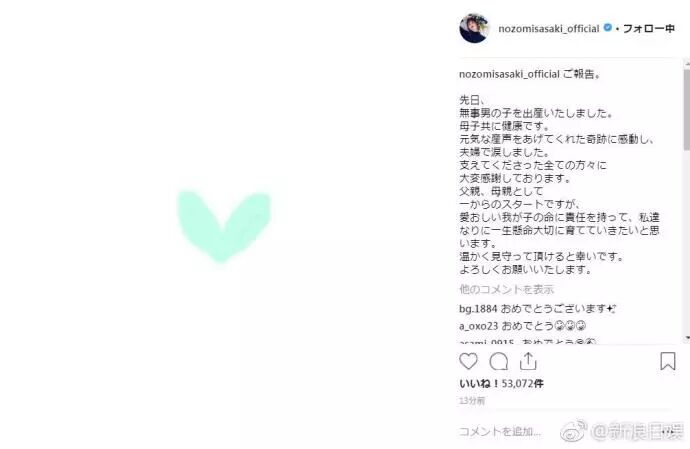Screen dimensions: 690x449
Task: Open nozomisasaki_official username in the caption
Action: (509, 74)
